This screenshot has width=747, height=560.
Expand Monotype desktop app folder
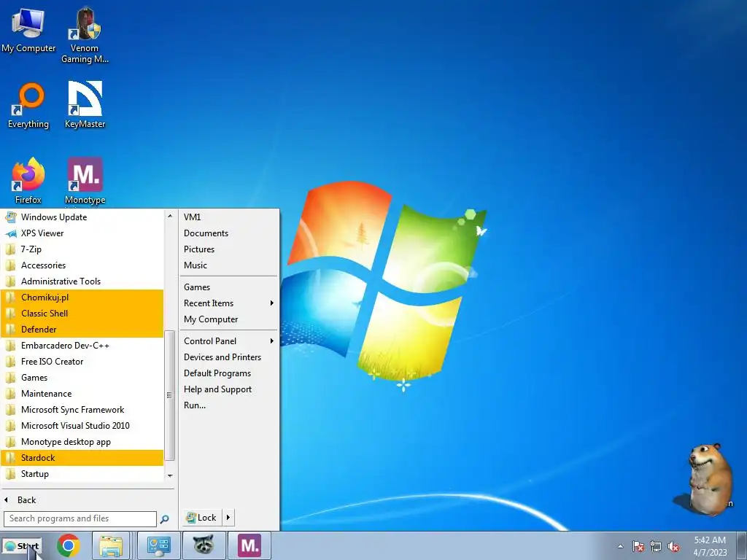[82, 442]
